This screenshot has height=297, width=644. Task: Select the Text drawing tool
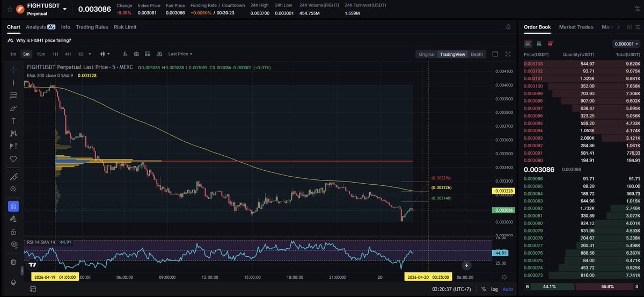[x=13, y=121]
